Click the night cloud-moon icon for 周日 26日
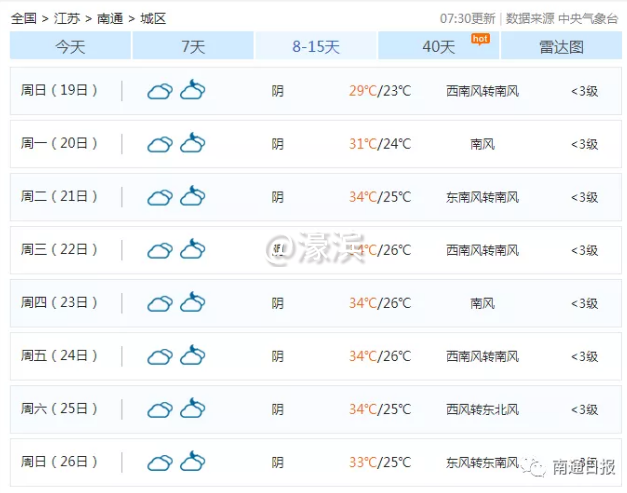 [x=193, y=462]
